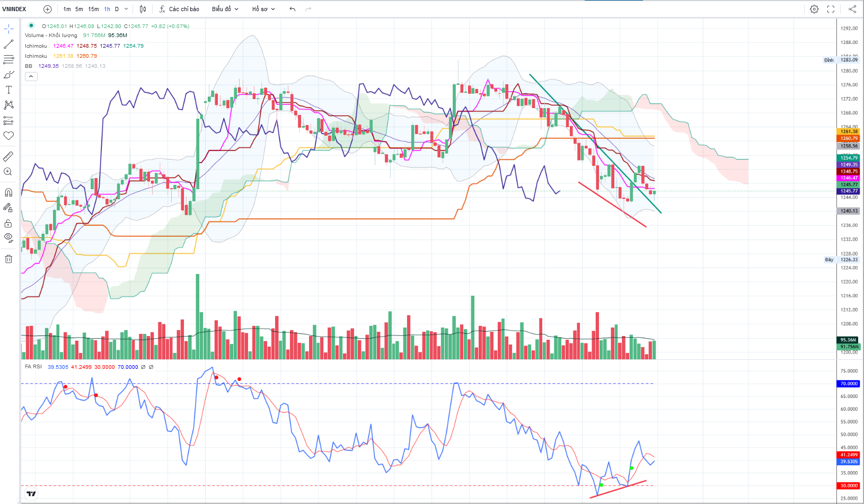Click the 91.756M volume tag
The height and width of the screenshot is (504, 864).
[849, 347]
